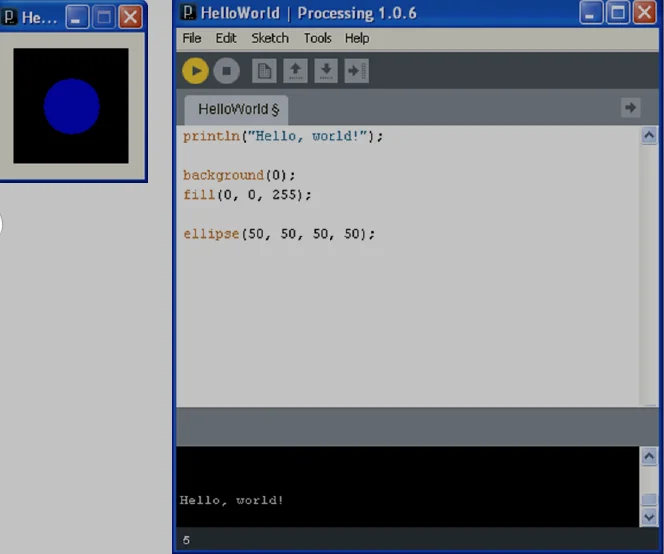This screenshot has height=554, width=664.
Task: Run the sketch with the Play button
Action: click(x=195, y=71)
